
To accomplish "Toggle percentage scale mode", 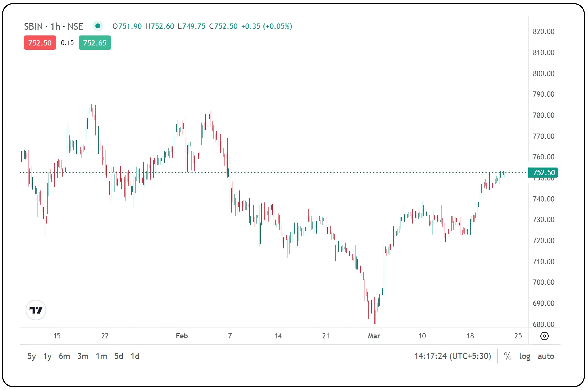I will click(x=508, y=356).
